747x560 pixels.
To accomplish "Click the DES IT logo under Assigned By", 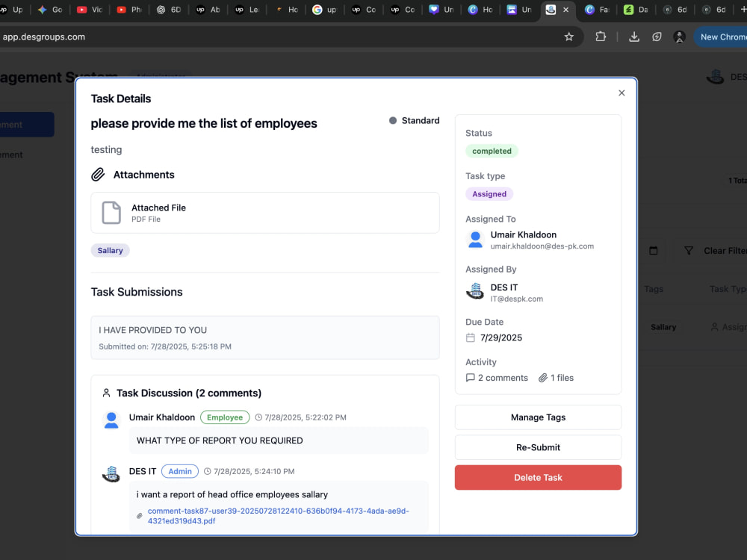I will pyautogui.click(x=475, y=291).
